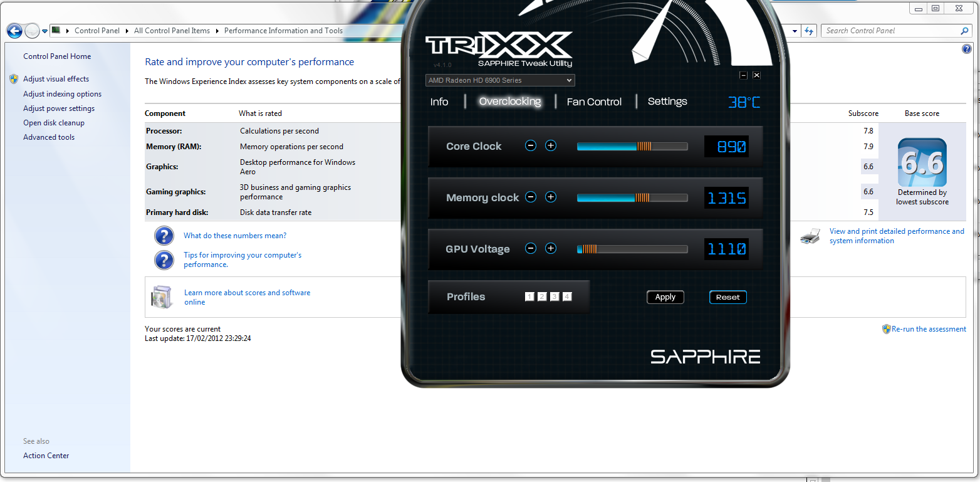Open the recent pages arrow beside the forward button

pyautogui.click(x=45, y=31)
